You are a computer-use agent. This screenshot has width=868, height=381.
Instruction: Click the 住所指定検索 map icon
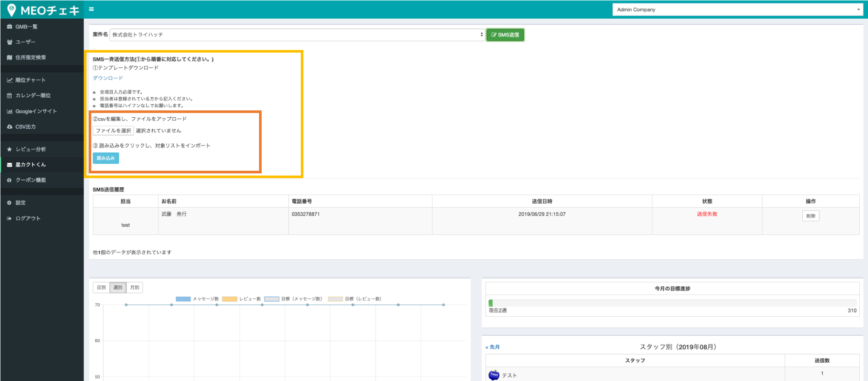tap(10, 57)
